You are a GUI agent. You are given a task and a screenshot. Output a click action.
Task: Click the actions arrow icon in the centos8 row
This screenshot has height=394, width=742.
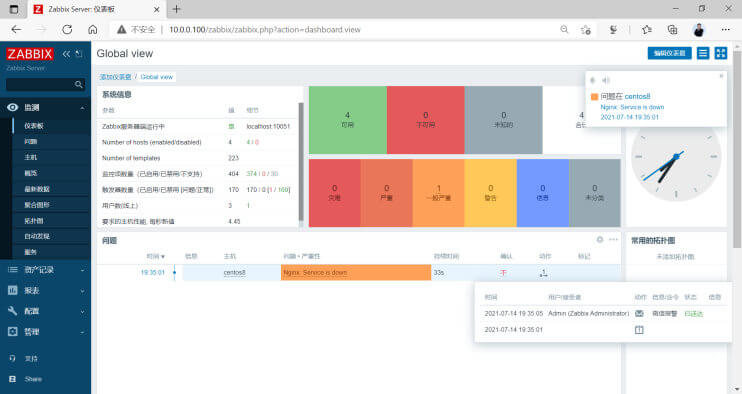[544, 272]
